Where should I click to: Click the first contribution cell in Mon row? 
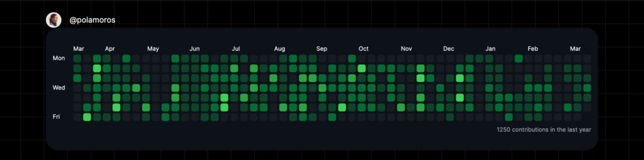[x=77, y=59]
